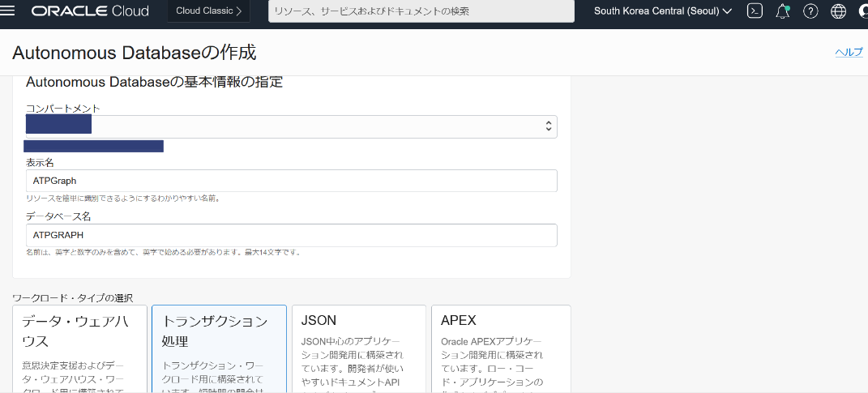
Task: Click the Autonomous Databaseの作成 page title
Action: (x=134, y=53)
